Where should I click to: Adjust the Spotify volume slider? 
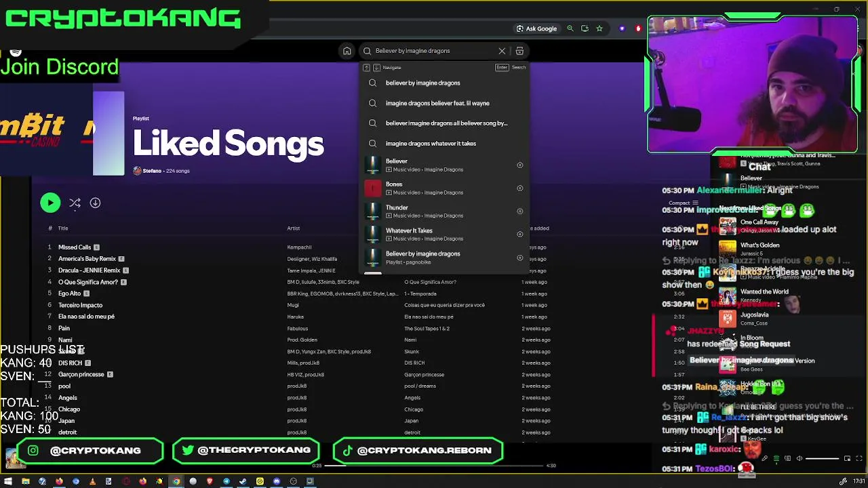[x=822, y=459]
